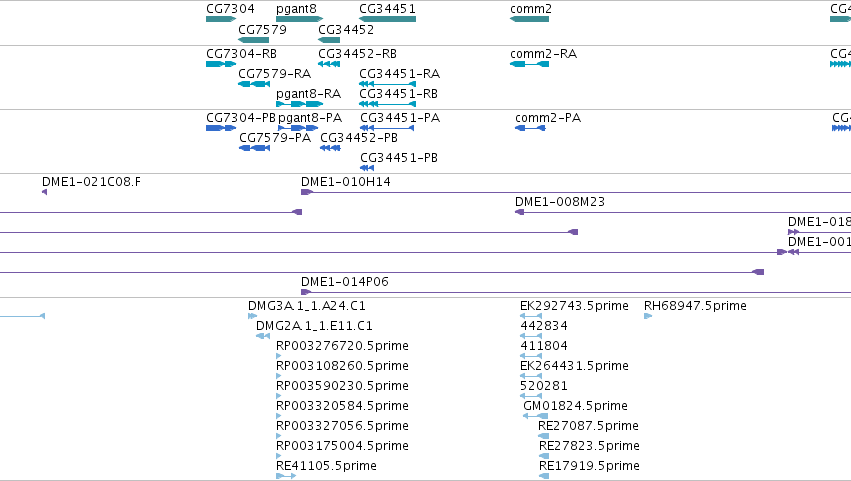Viewport: 851px width, 481px height.
Task: Open EST EK264431.5prime label
Action: 574,366
